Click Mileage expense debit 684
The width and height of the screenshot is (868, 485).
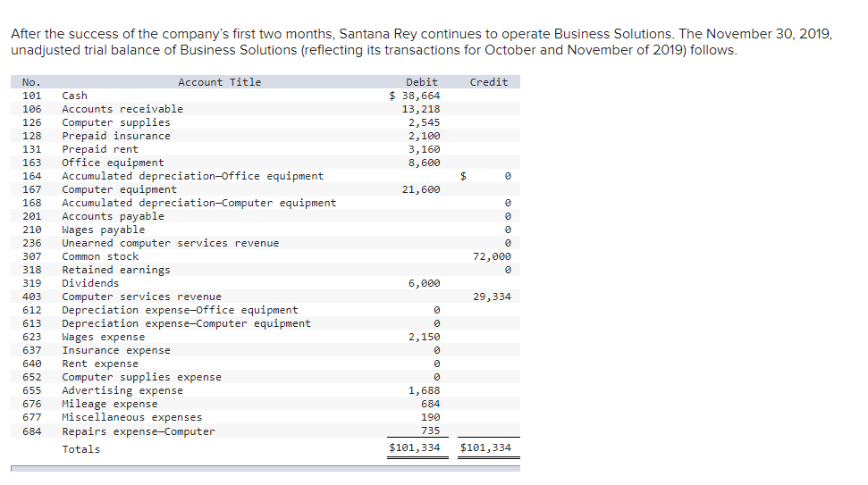pos(430,404)
